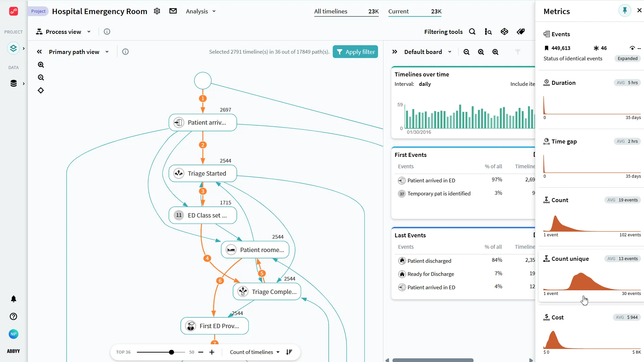Decrease top paths with minus button

click(x=201, y=352)
